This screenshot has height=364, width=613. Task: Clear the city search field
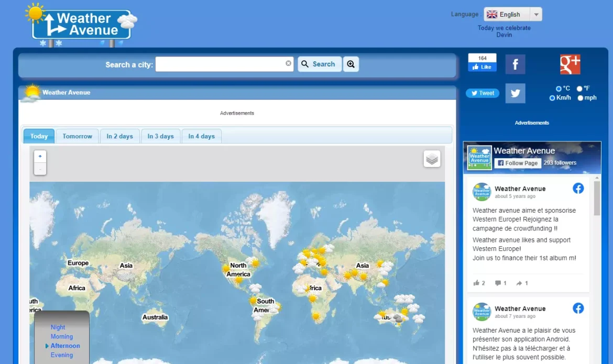click(288, 63)
